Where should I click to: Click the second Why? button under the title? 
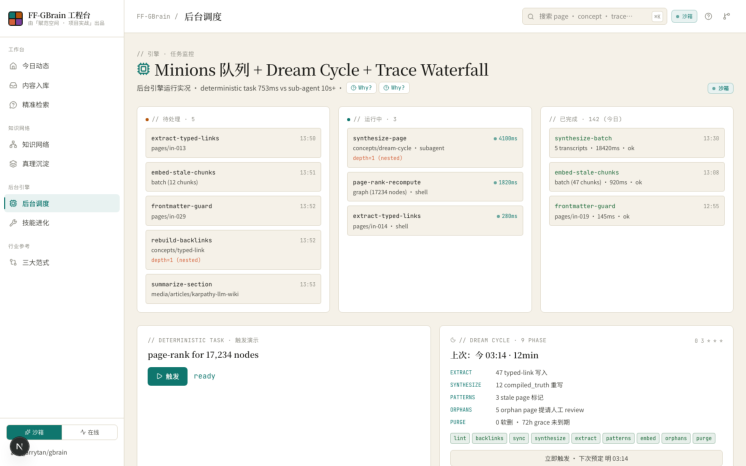[394, 88]
